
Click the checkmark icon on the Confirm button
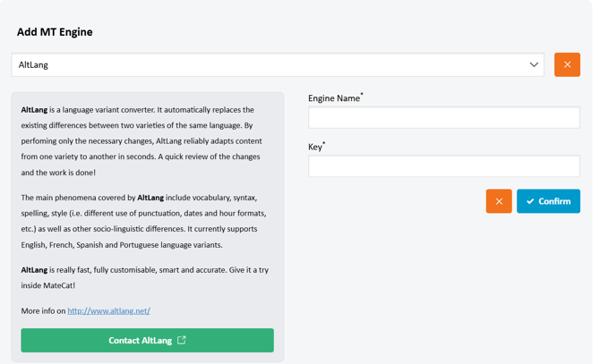[530, 201]
